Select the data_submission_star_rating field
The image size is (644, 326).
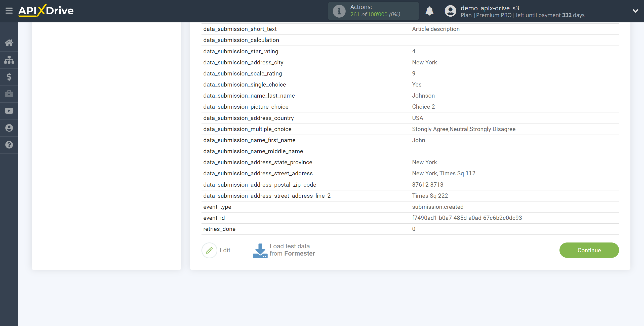(241, 51)
